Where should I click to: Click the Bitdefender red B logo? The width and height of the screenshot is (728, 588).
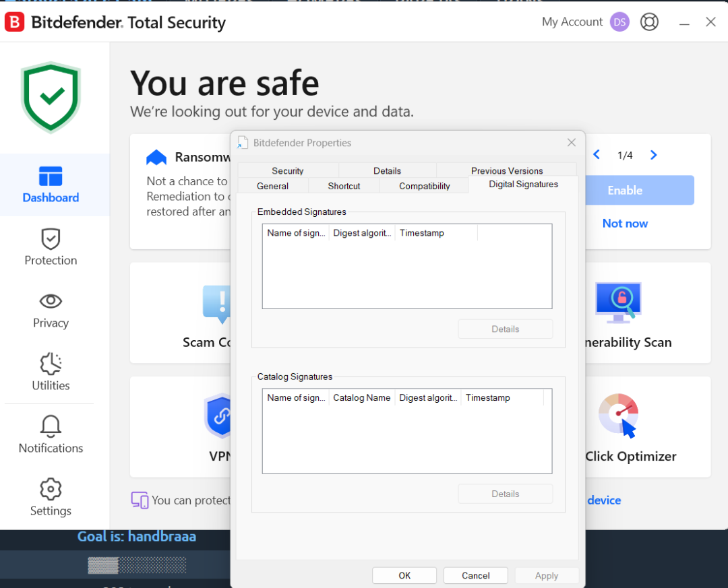pos(14,22)
